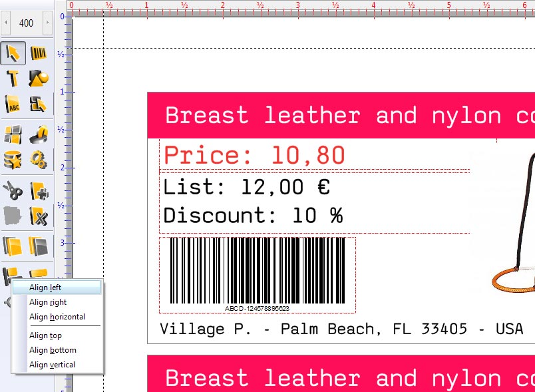Click the gauge dial icon
Image resolution: width=535 pixels, height=392 pixels.
click(39, 134)
